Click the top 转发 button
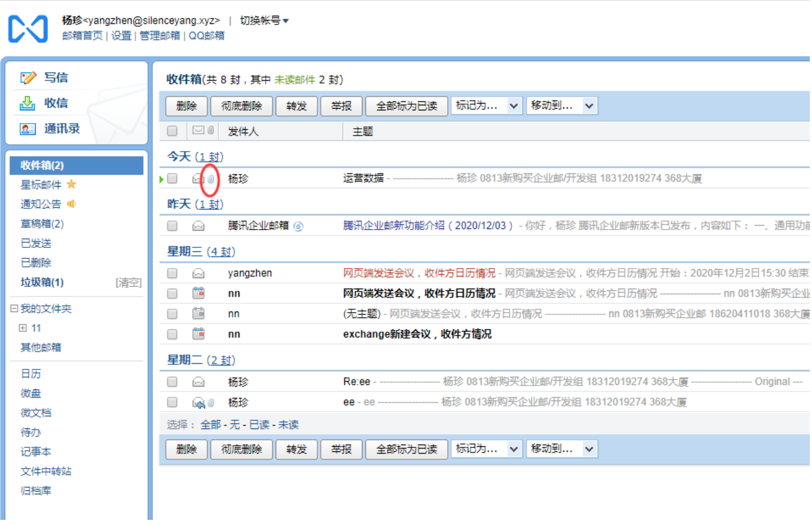812x526 pixels. click(x=296, y=106)
